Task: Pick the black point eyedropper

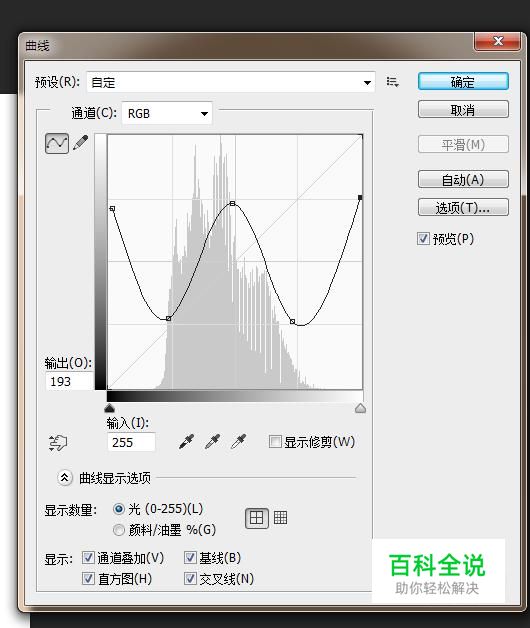Action: (186, 441)
